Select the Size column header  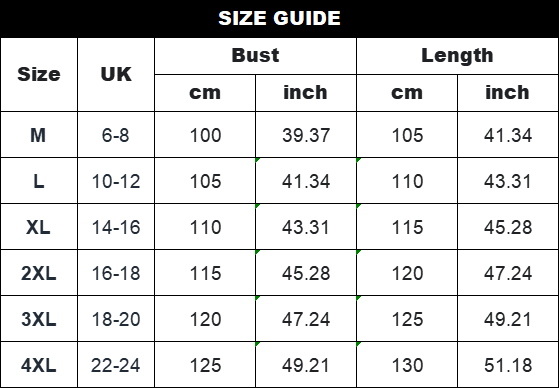tap(39, 75)
